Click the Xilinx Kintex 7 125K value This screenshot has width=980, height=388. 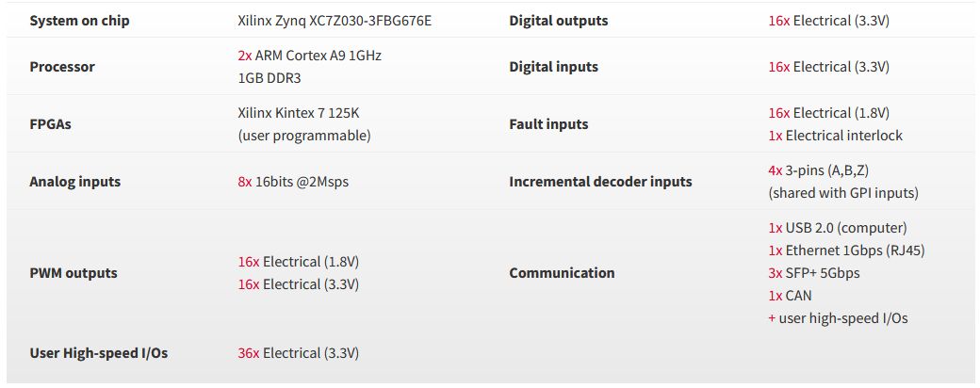pyautogui.click(x=299, y=113)
